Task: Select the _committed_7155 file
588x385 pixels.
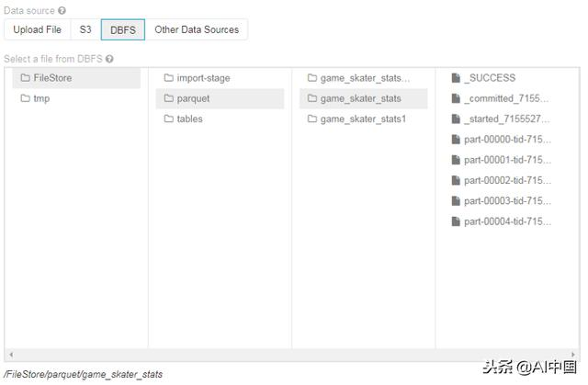Action: pyautogui.click(x=507, y=98)
